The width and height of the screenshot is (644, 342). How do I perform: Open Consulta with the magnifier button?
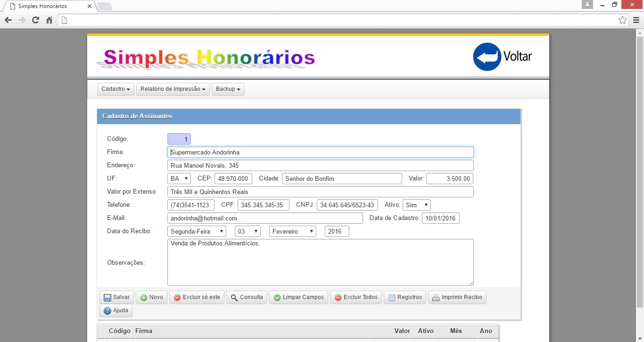pyautogui.click(x=247, y=297)
